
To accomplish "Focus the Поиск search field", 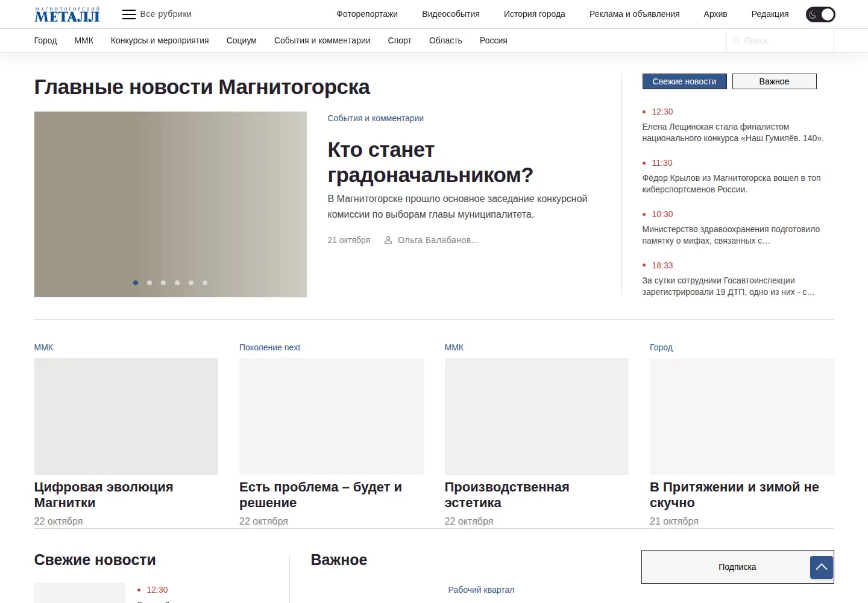I will point(780,40).
